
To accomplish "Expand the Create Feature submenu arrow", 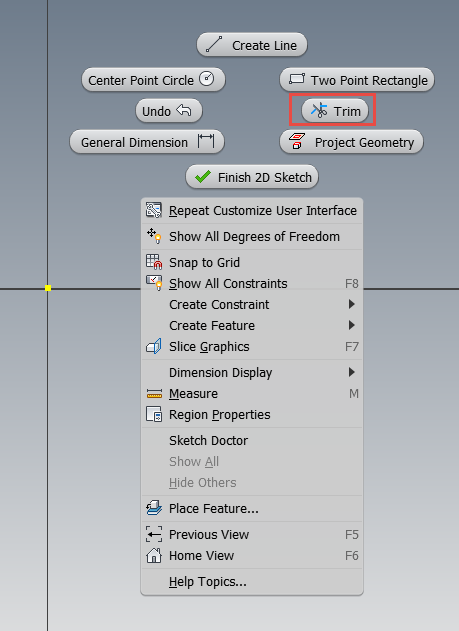I will 351,325.
